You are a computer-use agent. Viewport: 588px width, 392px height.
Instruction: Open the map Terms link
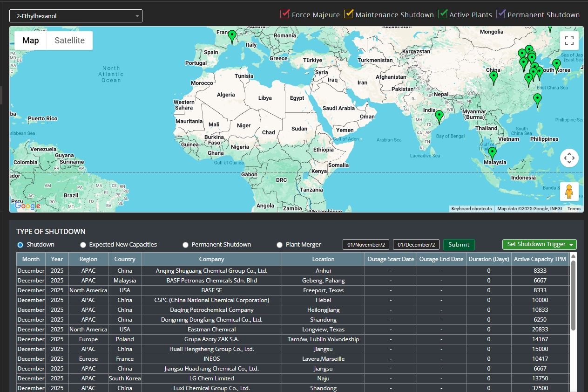574,209
